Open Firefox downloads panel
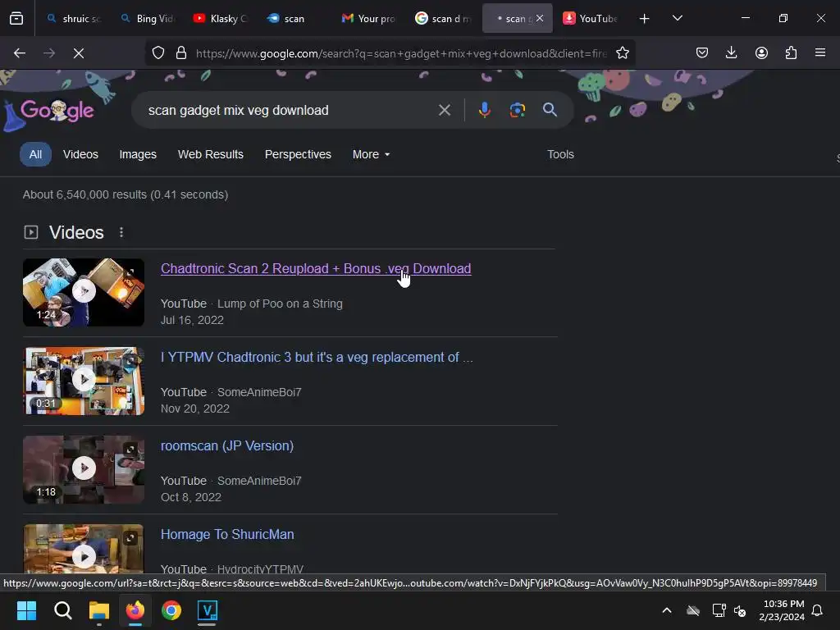 coord(731,52)
